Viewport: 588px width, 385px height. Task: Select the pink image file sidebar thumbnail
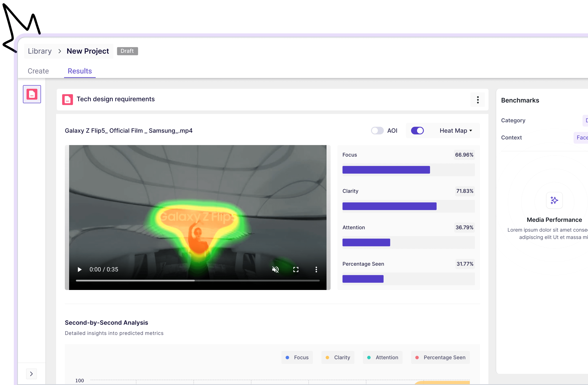(32, 94)
